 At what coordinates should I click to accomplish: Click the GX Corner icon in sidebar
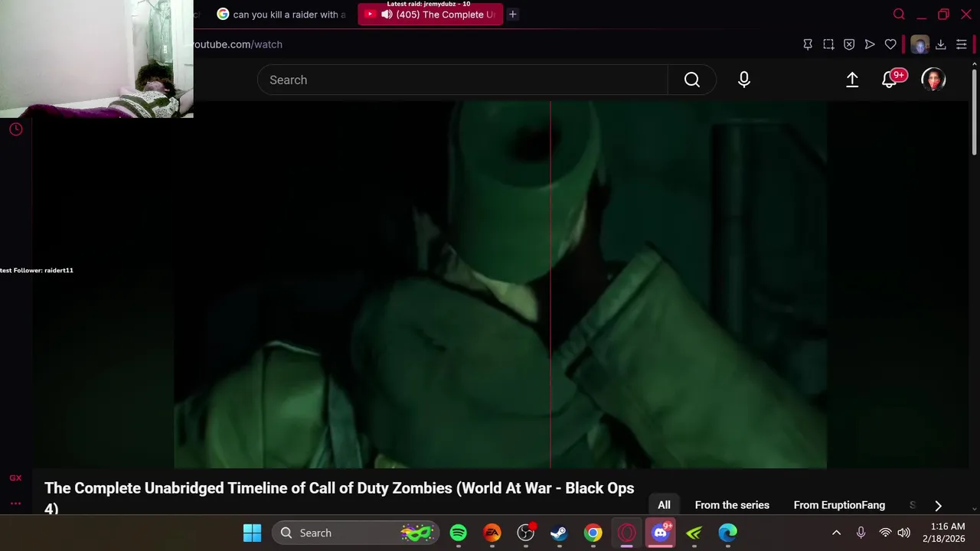point(15,478)
